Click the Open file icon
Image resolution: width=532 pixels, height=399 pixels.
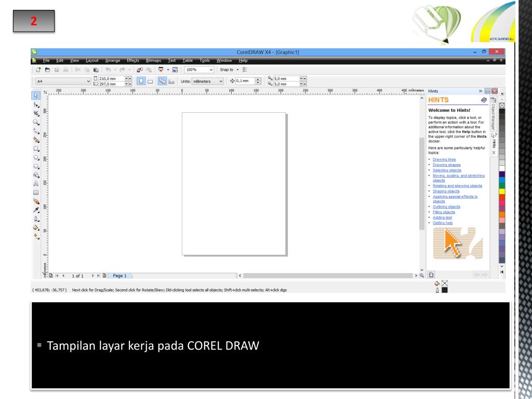tap(47, 70)
